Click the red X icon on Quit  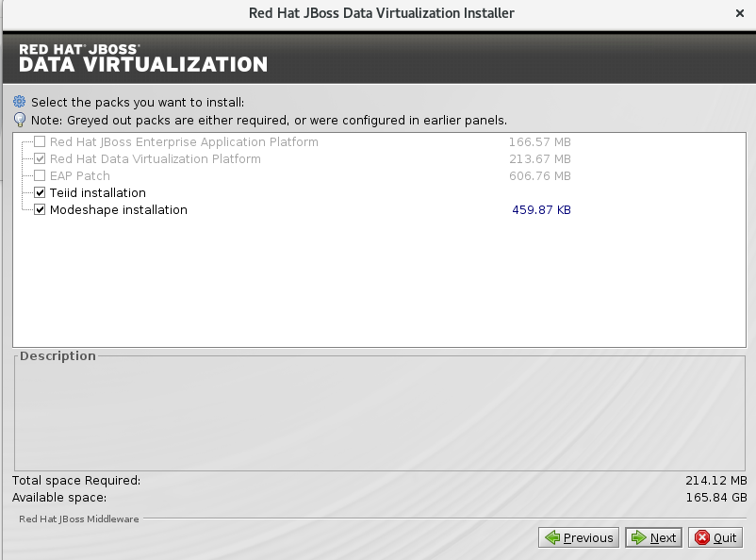tap(702, 537)
